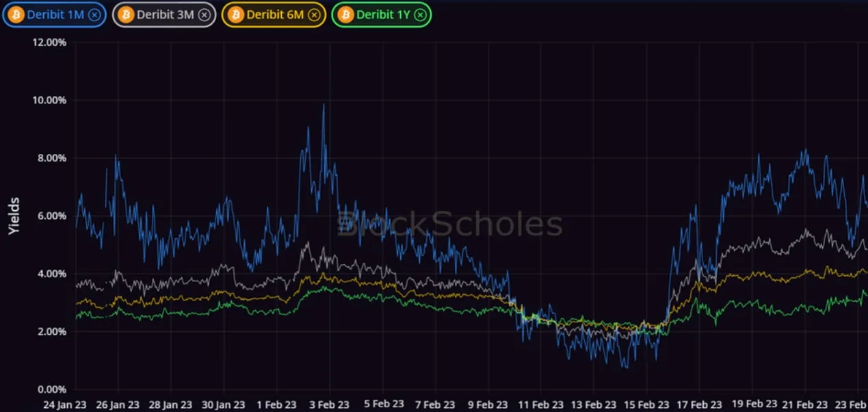Click the 19 Feb 23 date label

pos(754,404)
